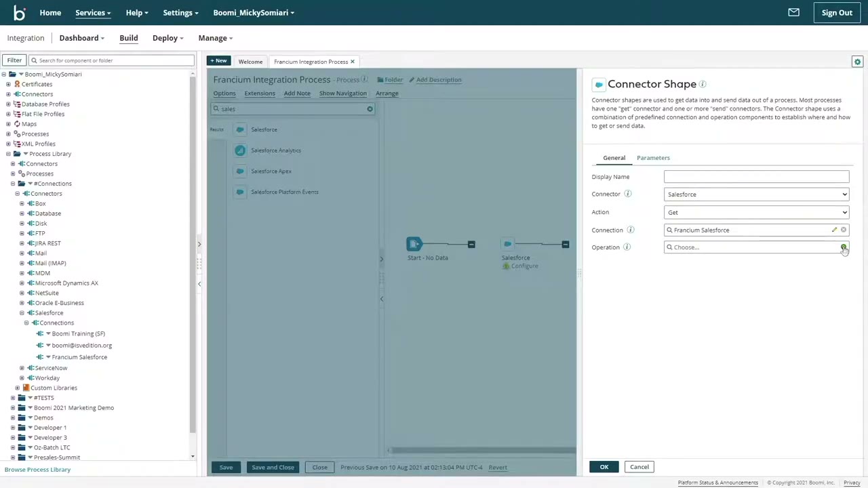Image resolution: width=868 pixels, height=488 pixels.
Task: Open the Connector Salesforce dropdown
Action: (x=756, y=195)
